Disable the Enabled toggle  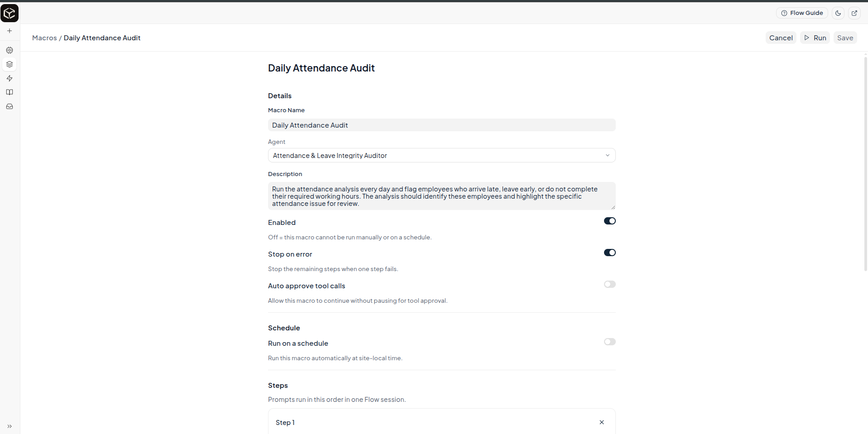tap(610, 221)
